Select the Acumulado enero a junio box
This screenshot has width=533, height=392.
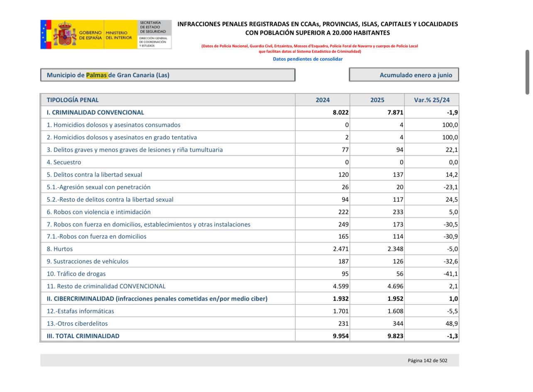point(403,75)
